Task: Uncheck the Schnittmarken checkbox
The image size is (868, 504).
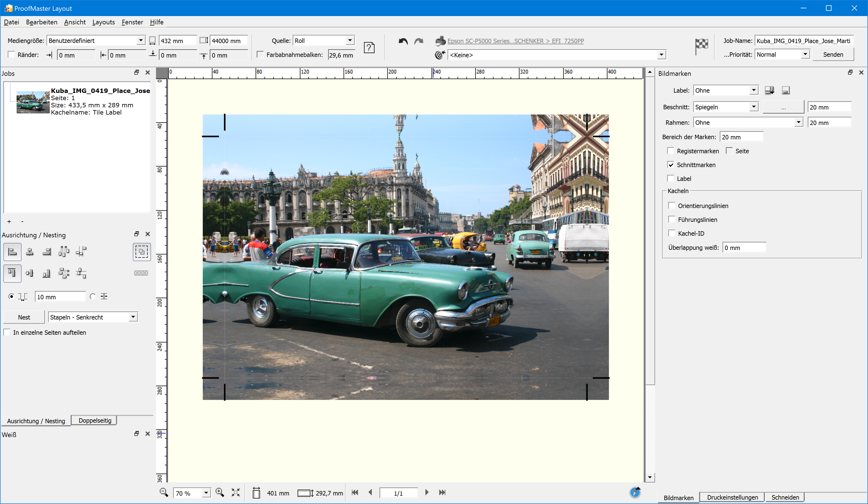Action: pyautogui.click(x=671, y=165)
